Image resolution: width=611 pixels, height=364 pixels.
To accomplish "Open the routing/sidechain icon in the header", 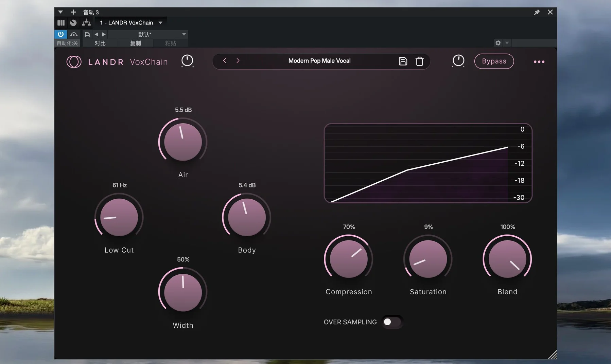I will [x=86, y=23].
